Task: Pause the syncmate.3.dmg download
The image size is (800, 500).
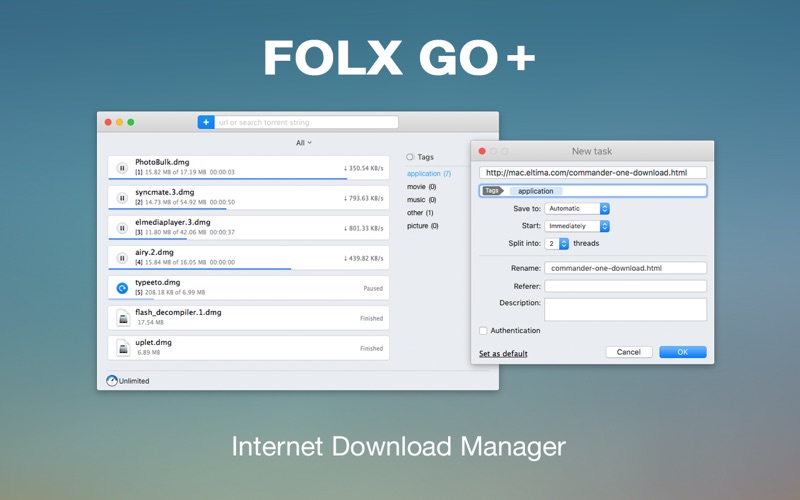Action: coord(122,198)
